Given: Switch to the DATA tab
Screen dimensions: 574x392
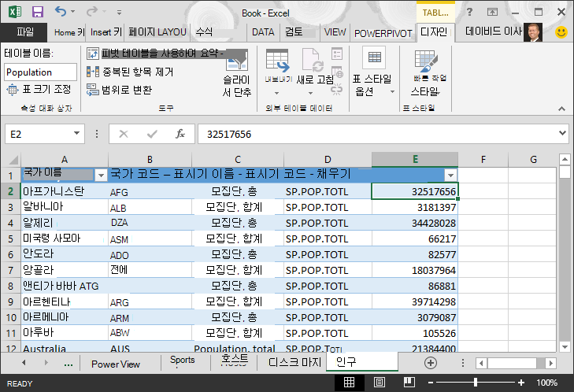Looking at the screenshot, I should (x=263, y=32).
